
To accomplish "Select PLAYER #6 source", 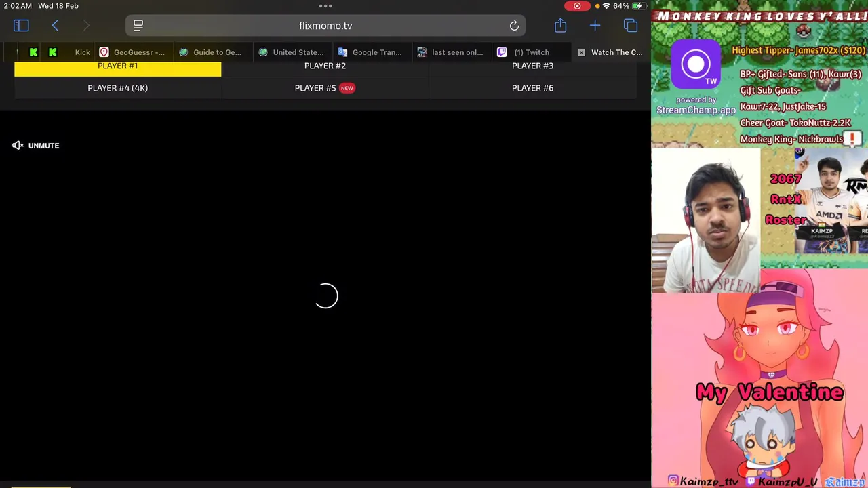I will 532,88.
